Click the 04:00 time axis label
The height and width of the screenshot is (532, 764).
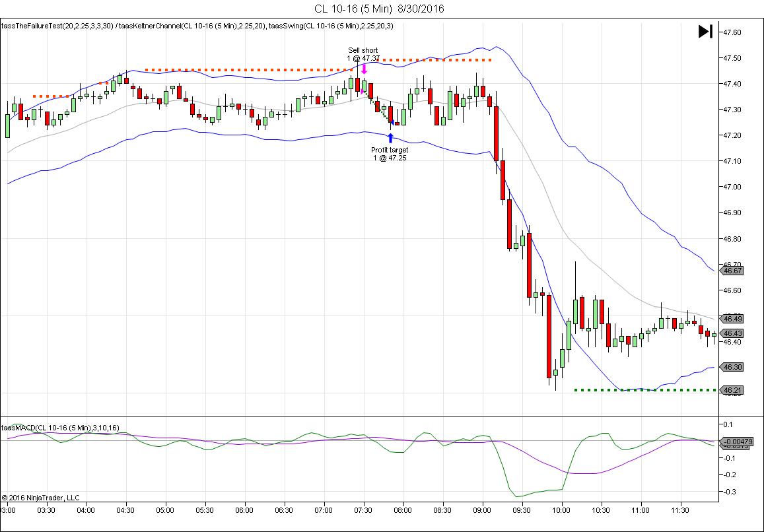coord(87,510)
